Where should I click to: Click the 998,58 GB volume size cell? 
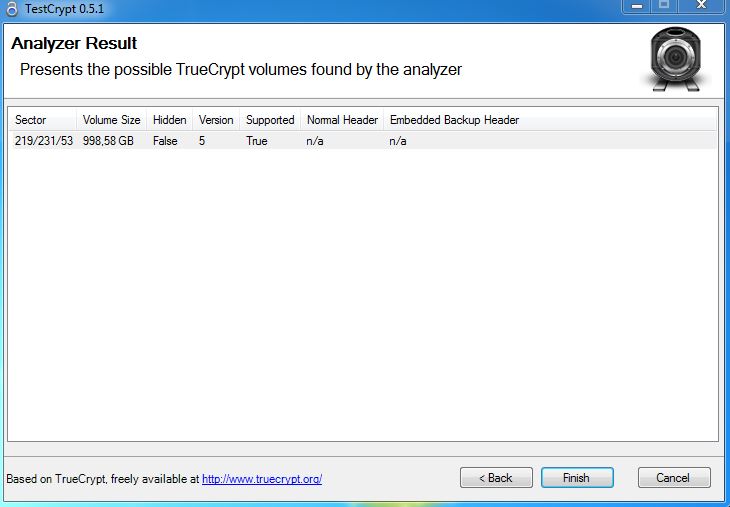tap(108, 141)
